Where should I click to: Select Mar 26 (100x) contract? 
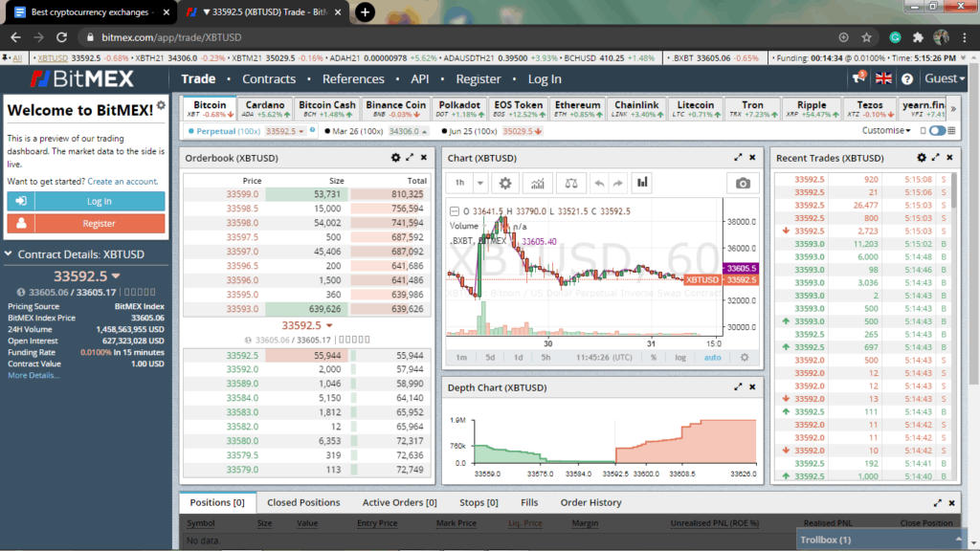click(x=354, y=131)
